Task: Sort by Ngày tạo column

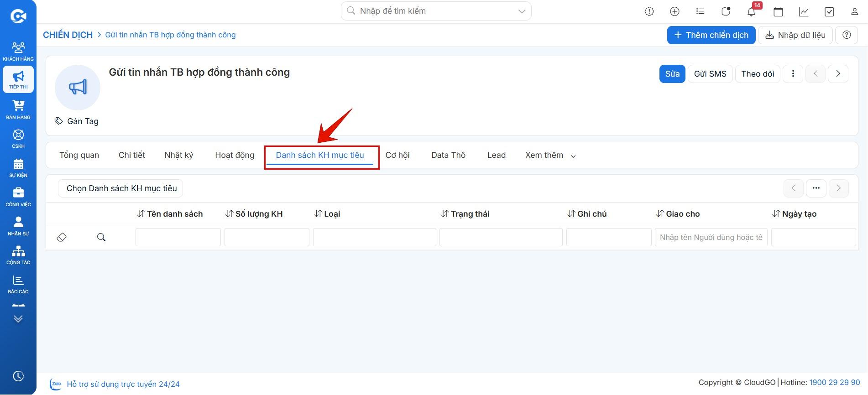Action: click(794, 214)
